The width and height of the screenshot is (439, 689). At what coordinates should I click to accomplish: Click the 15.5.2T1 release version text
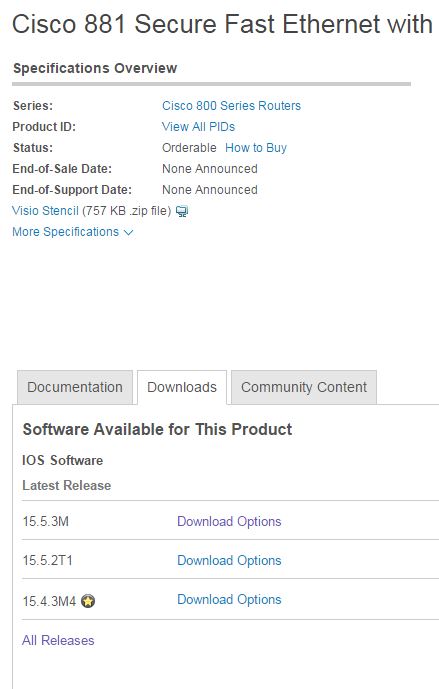tap(47, 561)
